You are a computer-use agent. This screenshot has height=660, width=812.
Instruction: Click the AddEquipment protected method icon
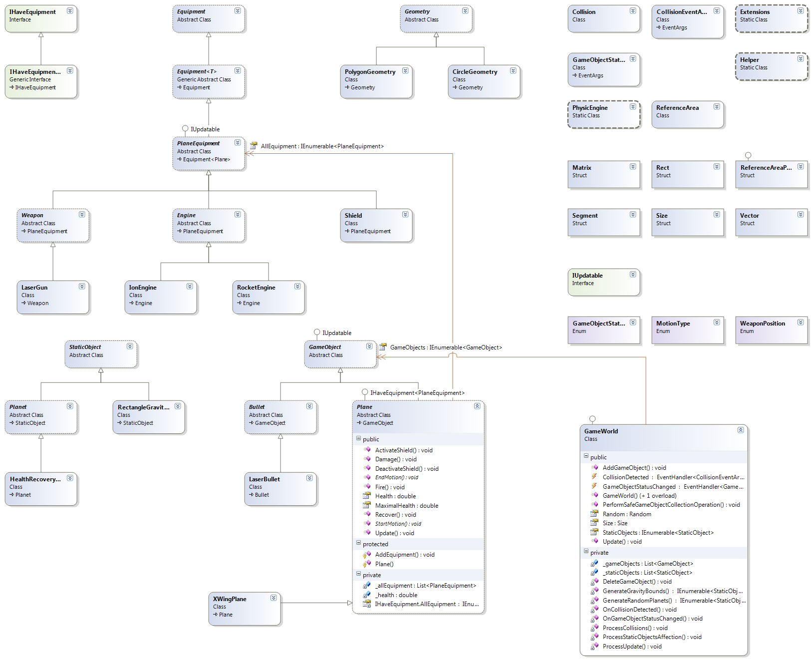coord(367,554)
